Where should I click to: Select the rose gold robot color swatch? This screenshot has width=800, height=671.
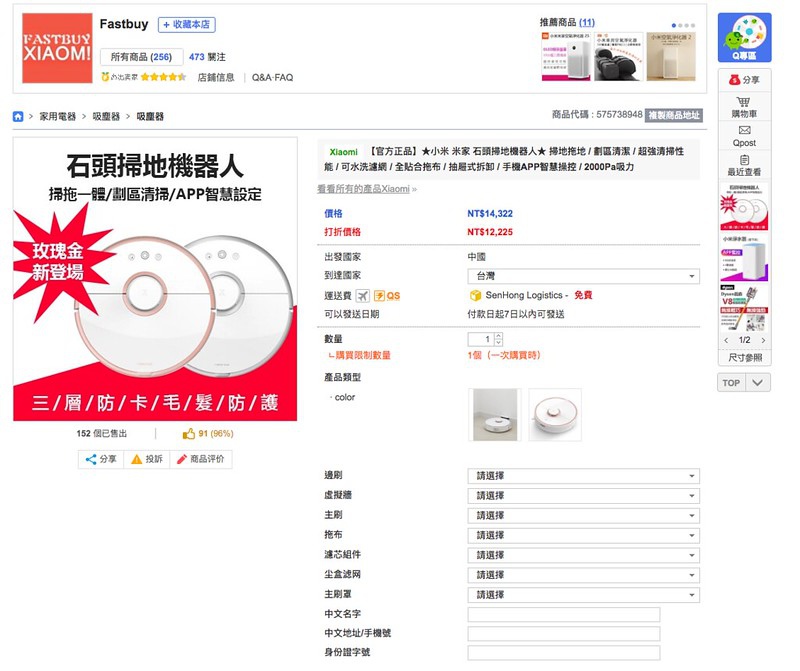tap(555, 414)
